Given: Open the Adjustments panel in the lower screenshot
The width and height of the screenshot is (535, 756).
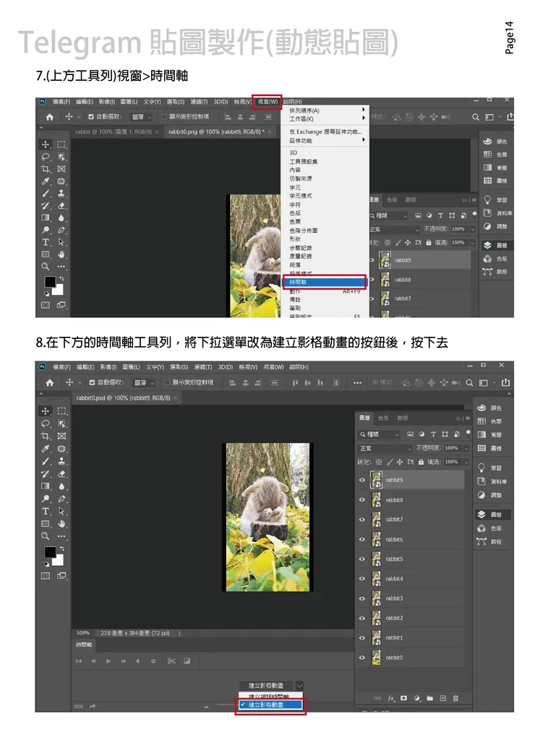Looking at the screenshot, I should 490,494.
